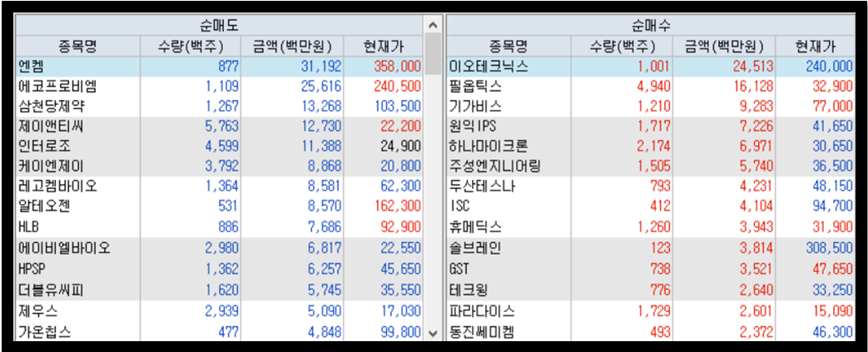Click 제이앤티씨 quantity 5,763
The height and width of the screenshot is (352, 868).
click(x=221, y=126)
